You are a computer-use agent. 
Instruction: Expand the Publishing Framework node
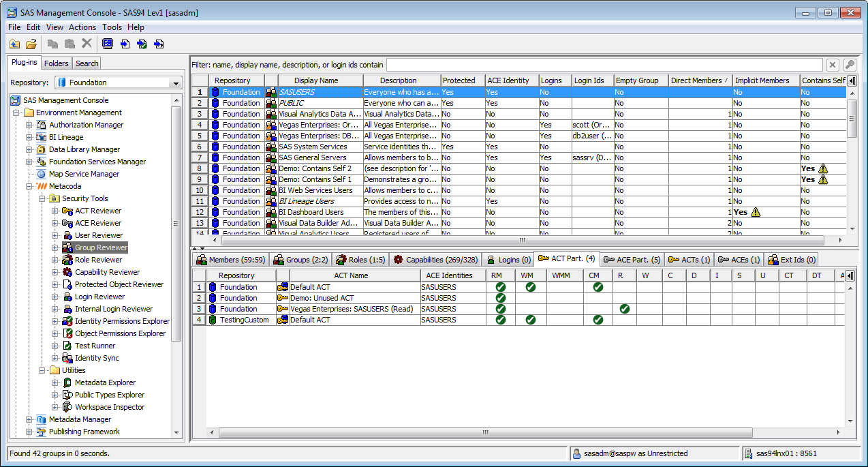[x=29, y=432]
